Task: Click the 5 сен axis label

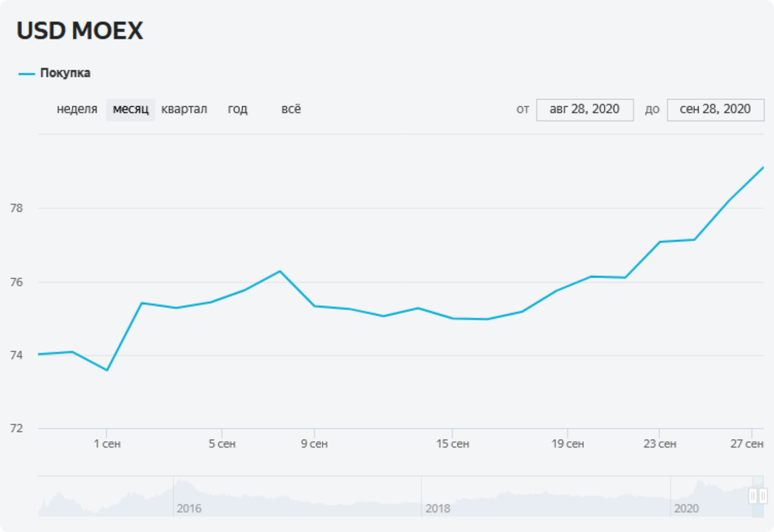Action: pyautogui.click(x=222, y=444)
